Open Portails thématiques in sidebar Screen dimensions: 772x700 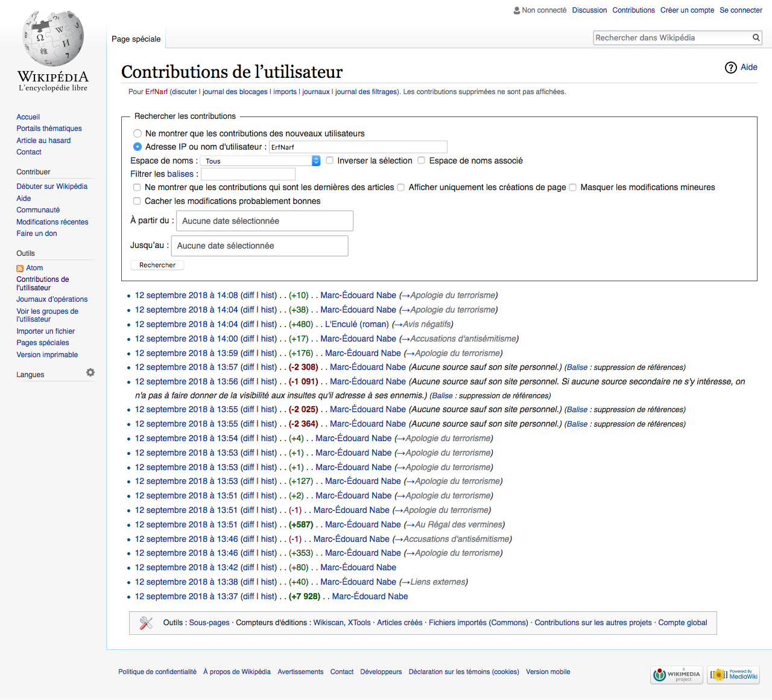click(x=49, y=129)
